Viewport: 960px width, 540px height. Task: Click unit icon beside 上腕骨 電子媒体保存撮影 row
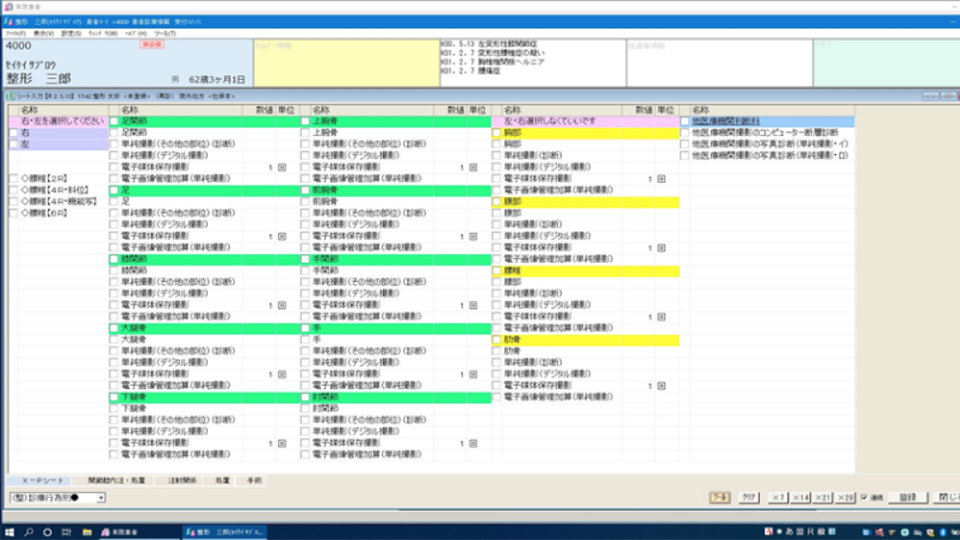pyautogui.click(x=472, y=167)
